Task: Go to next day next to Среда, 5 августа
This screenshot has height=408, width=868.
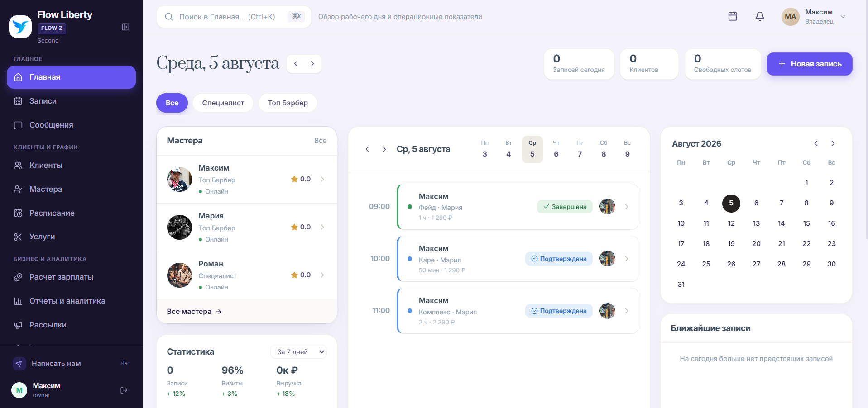Action: 312,64
